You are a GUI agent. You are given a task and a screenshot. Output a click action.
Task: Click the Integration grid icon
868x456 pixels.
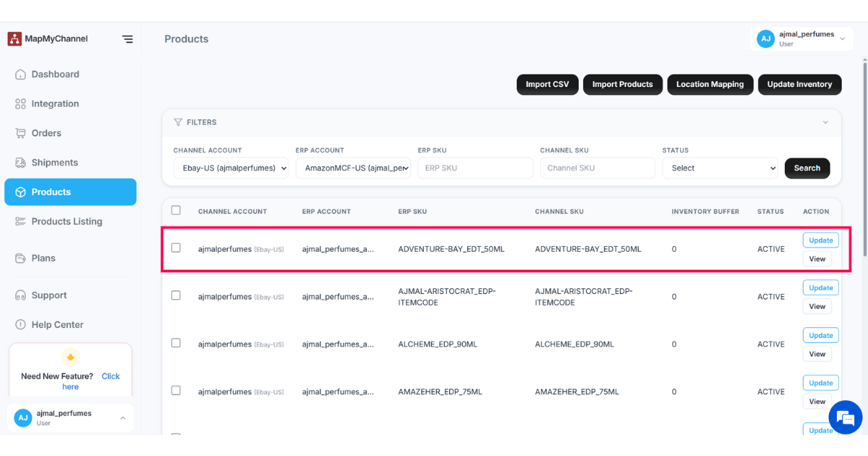[x=20, y=104]
